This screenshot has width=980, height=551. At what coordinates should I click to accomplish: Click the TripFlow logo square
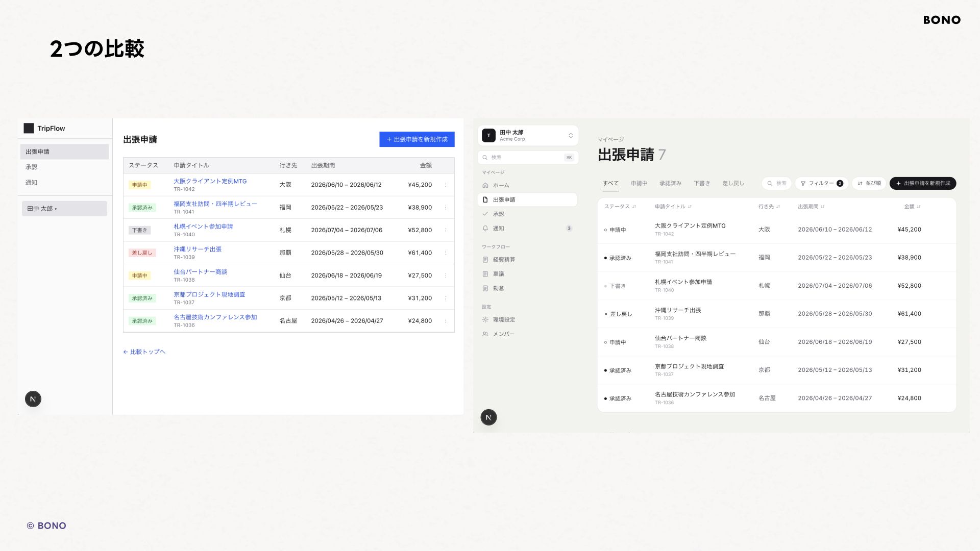(29, 128)
